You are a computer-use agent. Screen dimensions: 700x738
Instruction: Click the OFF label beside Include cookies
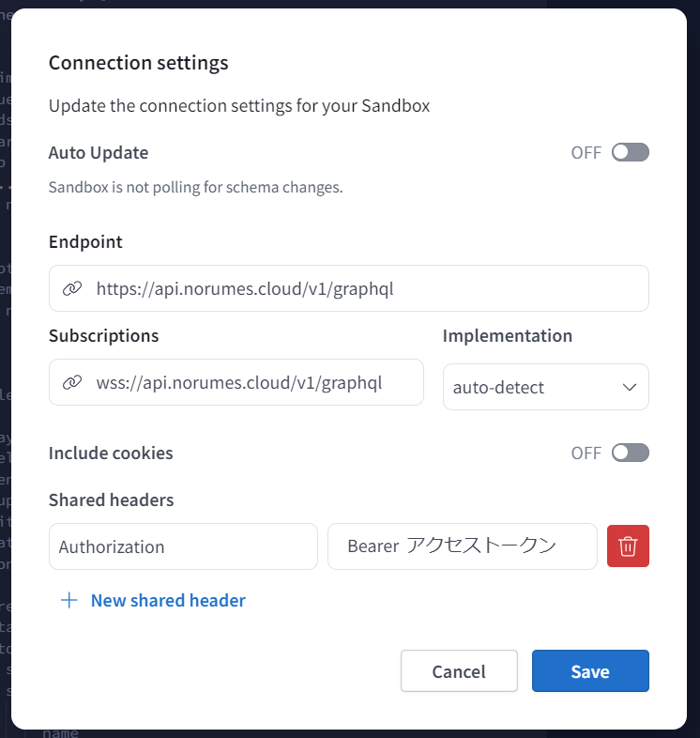click(586, 453)
